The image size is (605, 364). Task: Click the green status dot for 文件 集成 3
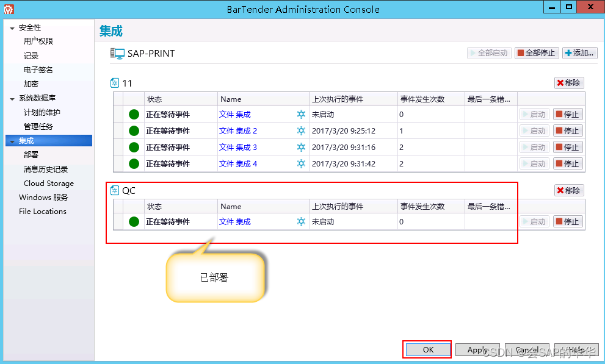pyautogui.click(x=134, y=147)
